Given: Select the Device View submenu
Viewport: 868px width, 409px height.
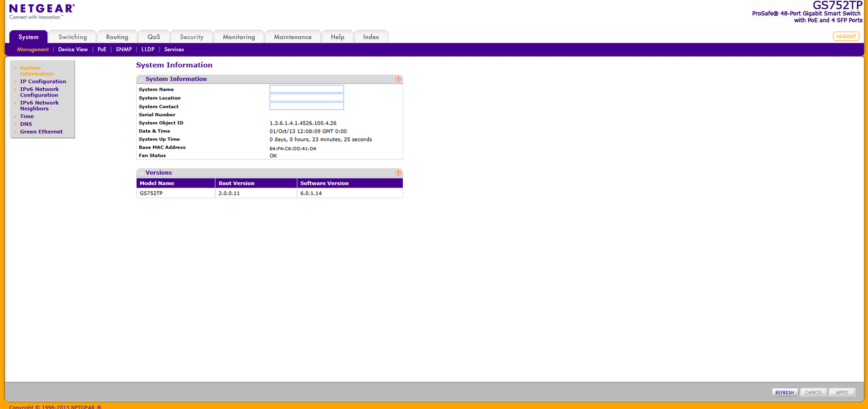Looking at the screenshot, I should point(73,50).
